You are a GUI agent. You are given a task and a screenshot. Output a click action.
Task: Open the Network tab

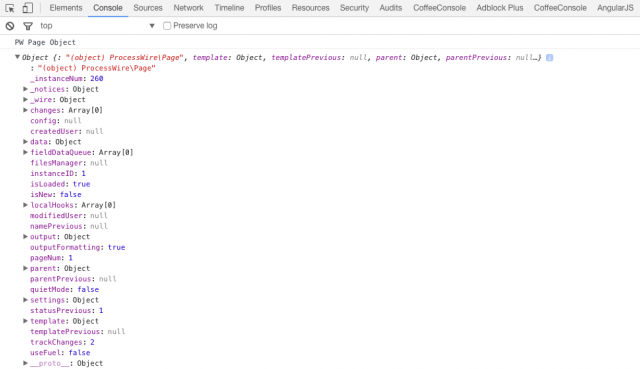[188, 8]
